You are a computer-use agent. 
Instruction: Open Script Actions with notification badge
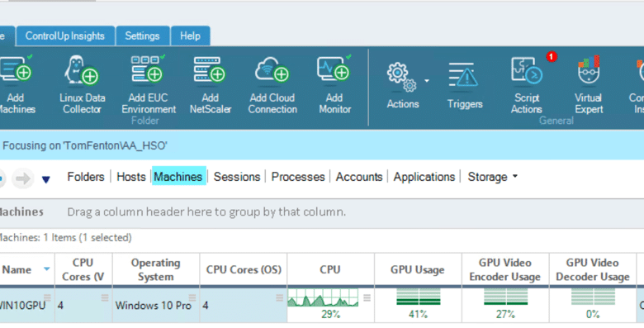(x=527, y=84)
